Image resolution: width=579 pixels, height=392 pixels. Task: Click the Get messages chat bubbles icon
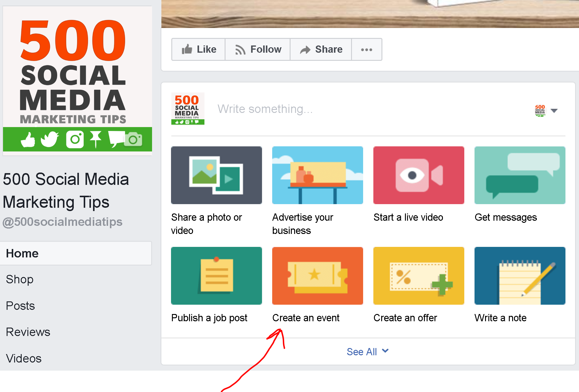(x=520, y=175)
